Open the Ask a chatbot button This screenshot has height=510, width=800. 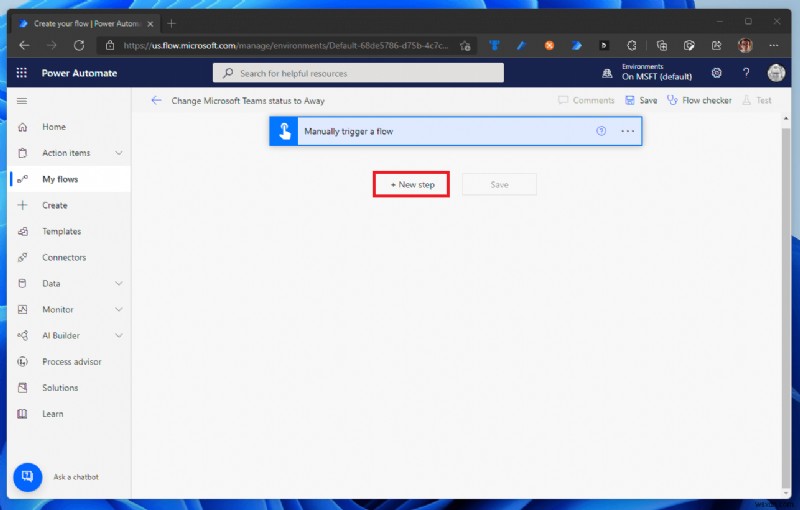tap(28, 477)
